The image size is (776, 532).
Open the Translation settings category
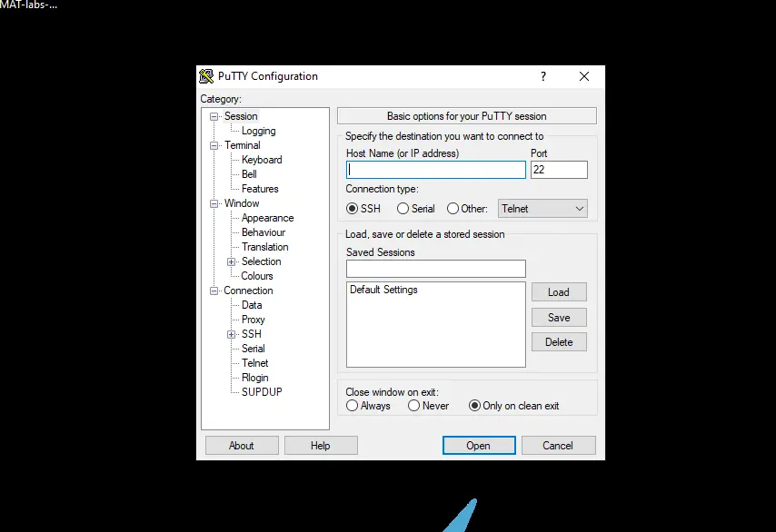pyautogui.click(x=264, y=247)
